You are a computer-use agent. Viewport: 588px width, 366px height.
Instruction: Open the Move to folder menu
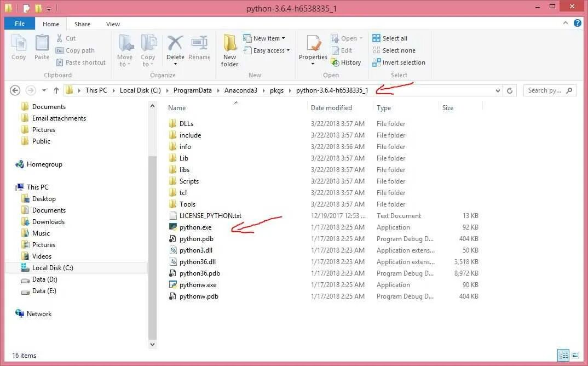pos(125,50)
